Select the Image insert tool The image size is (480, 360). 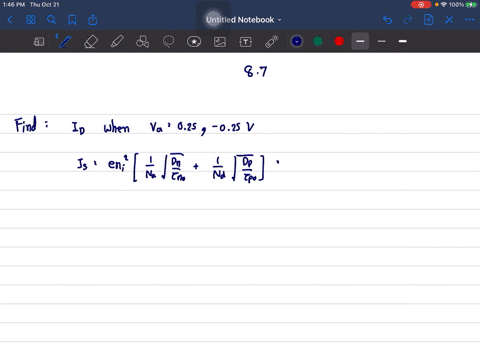coord(220,42)
